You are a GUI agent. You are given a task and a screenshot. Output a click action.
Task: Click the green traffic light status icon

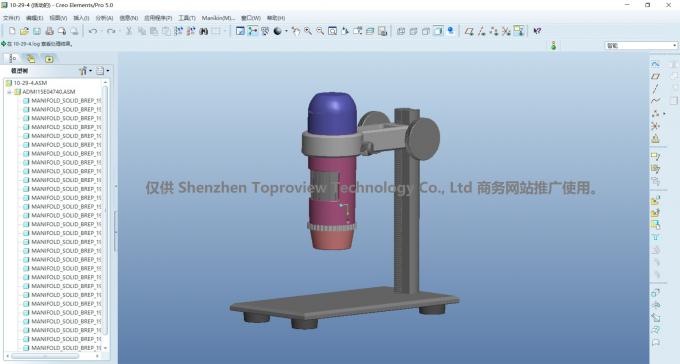click(553, 45)
